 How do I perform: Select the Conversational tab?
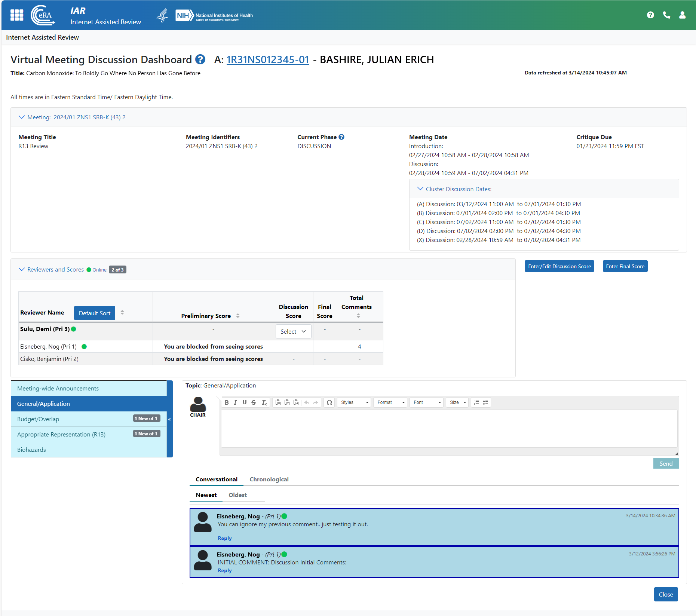(x=217, y=479)
